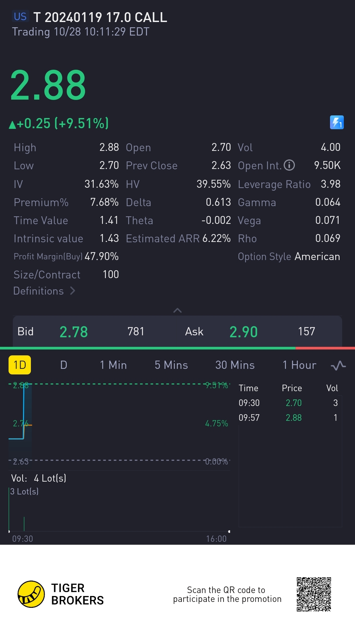Select the D daily chart tab
The width and height of the screenshot is (355, 644).
(64, 365)
